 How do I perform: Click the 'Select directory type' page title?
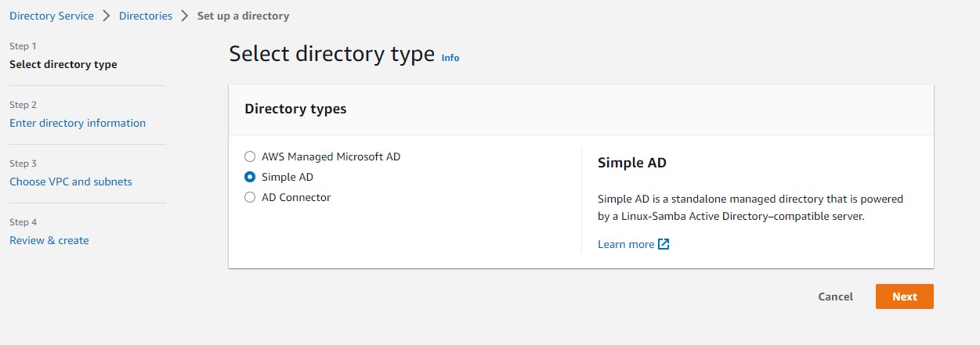pos(331,54)
